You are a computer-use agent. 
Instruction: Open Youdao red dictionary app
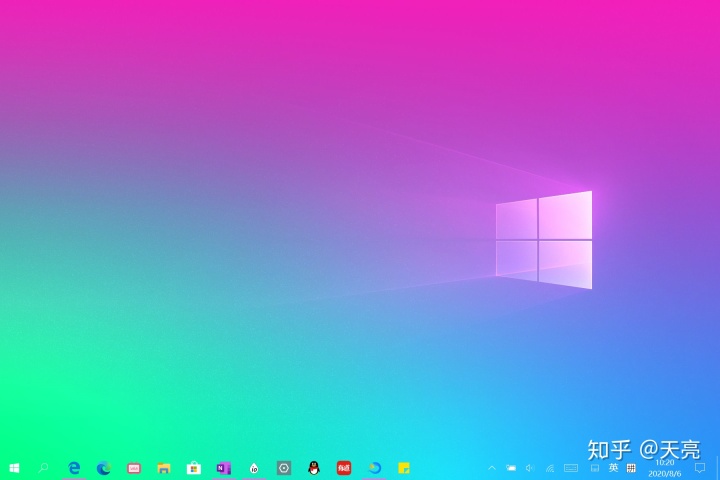344,468
